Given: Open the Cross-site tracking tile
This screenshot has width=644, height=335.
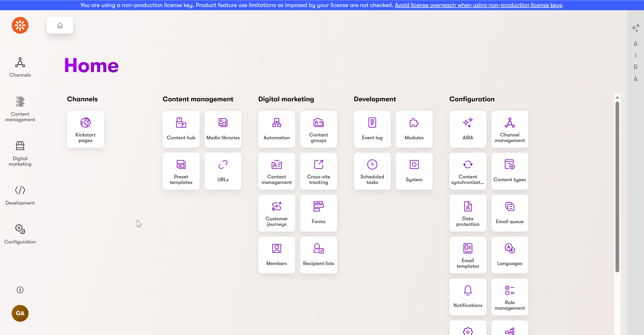Looking at the screenshot, I should coord(318,171).
